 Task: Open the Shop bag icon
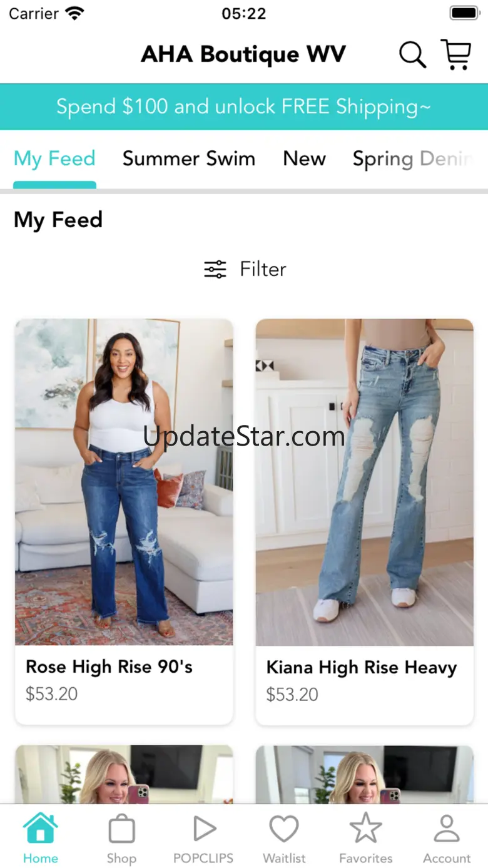coord(121,829)
